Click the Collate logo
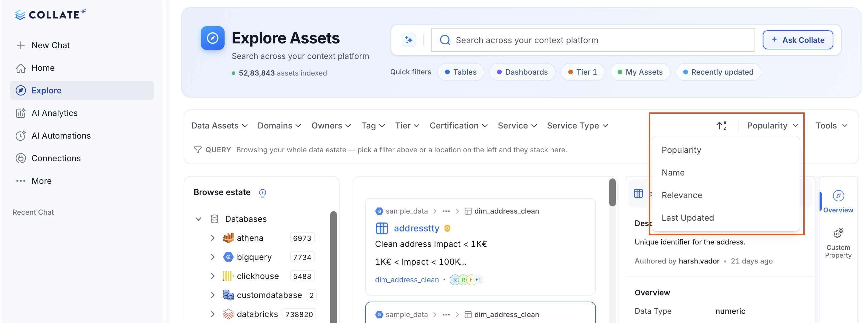 50,14
